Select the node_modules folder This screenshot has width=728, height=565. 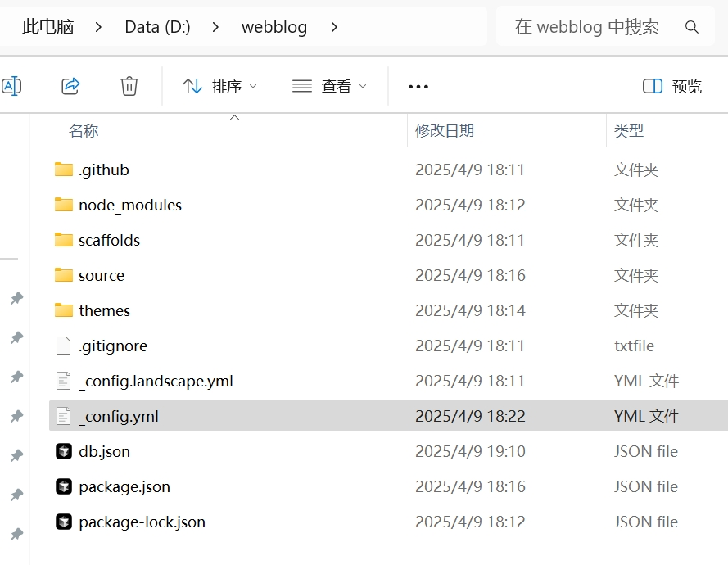coord(129,205)
